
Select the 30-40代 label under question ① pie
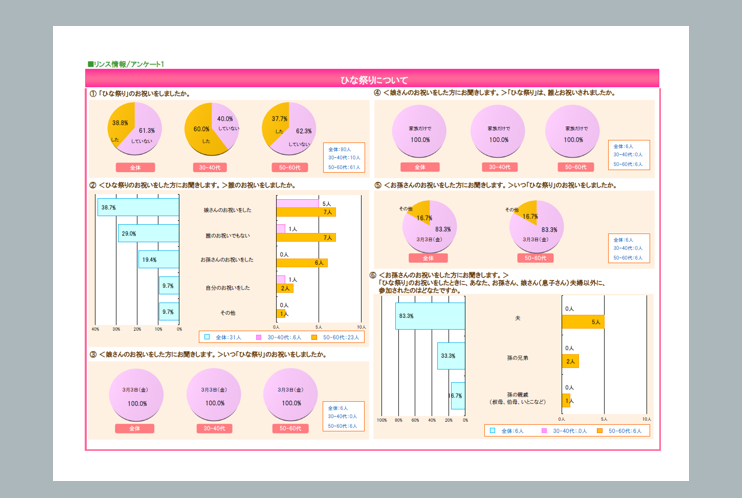(210, 168)
